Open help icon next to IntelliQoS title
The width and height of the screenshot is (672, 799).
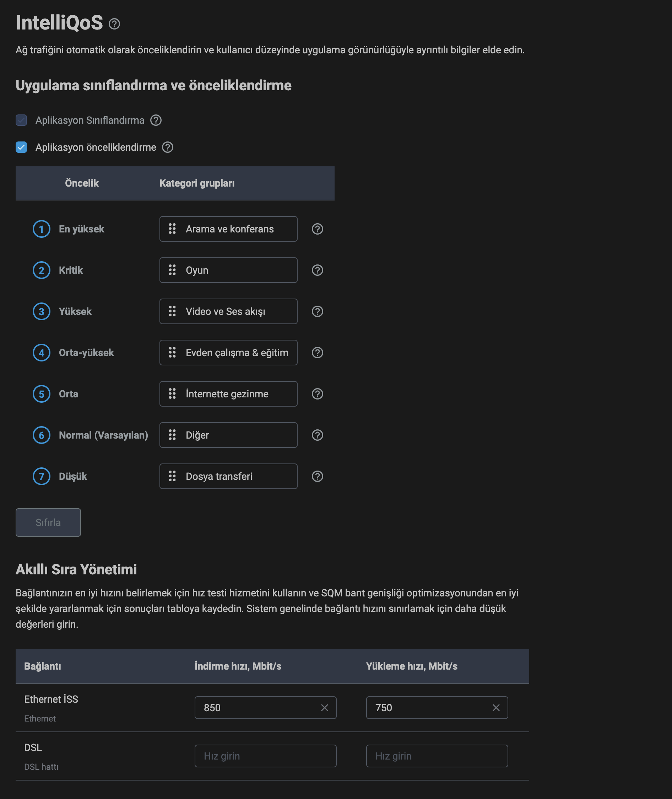(114, 24)
